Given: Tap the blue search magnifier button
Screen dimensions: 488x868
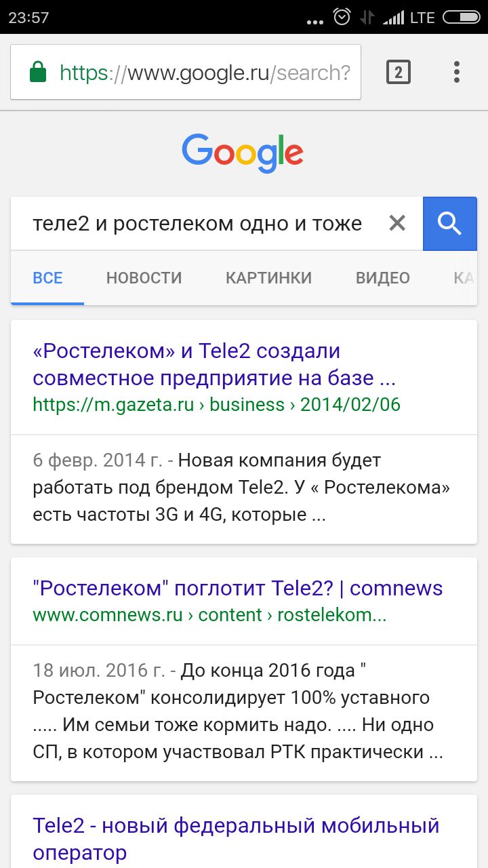Looking at the screenshot, I should pos(449,223).
